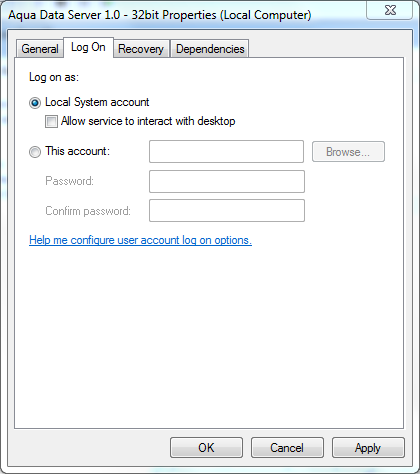The width and height of the screenshot is (420, 474).
Task: Select the Log On tab
Action: 88,47
